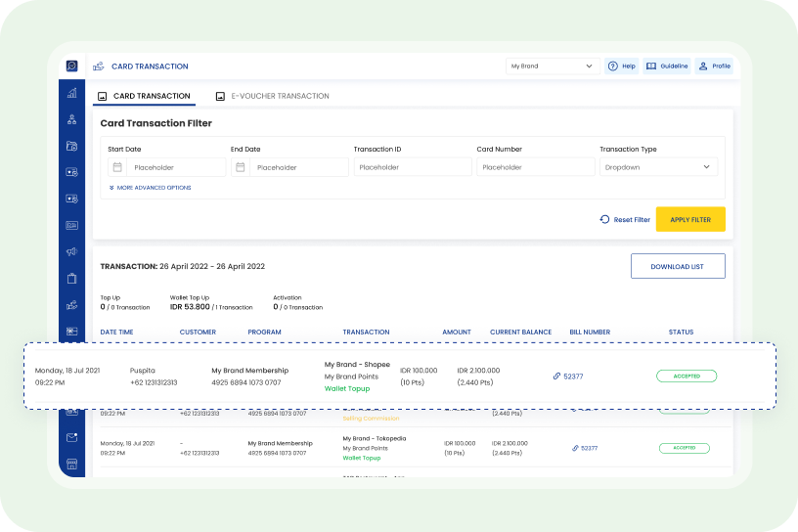Image resolution: width=798 pixels, height=532 pixels.
Task: Click link icon beside 52377 in Tokopedia row
Action: (x=575, y=448)
